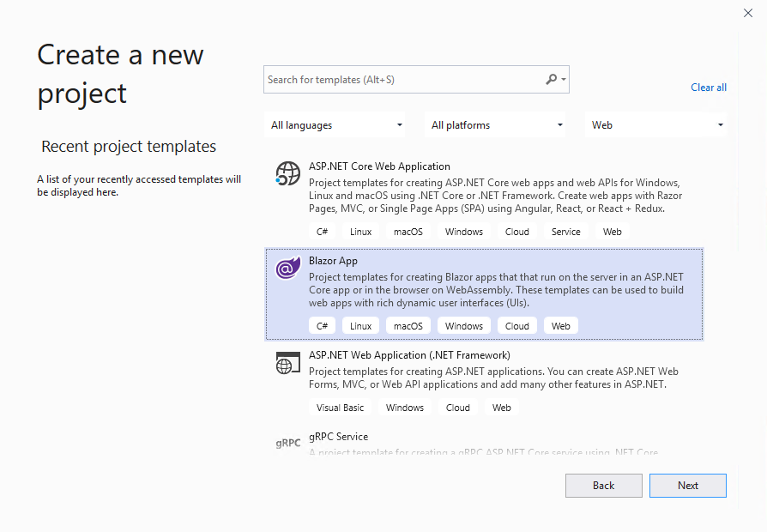
Task: Click the gRPC Service icon
Action: point(287,443)
